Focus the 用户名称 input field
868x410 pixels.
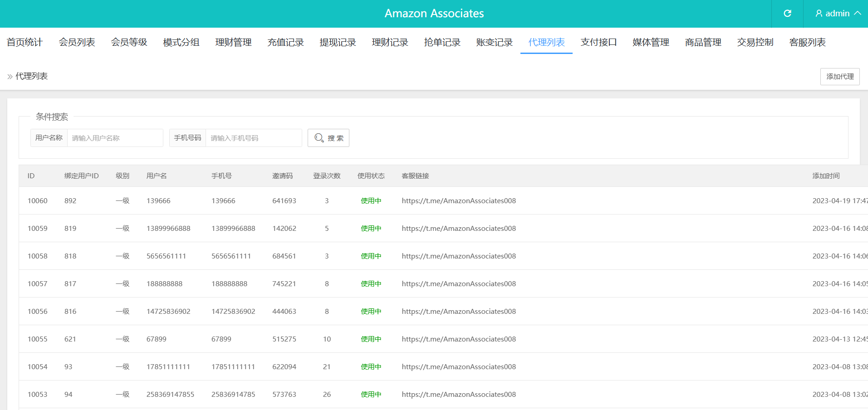(115, 138)
